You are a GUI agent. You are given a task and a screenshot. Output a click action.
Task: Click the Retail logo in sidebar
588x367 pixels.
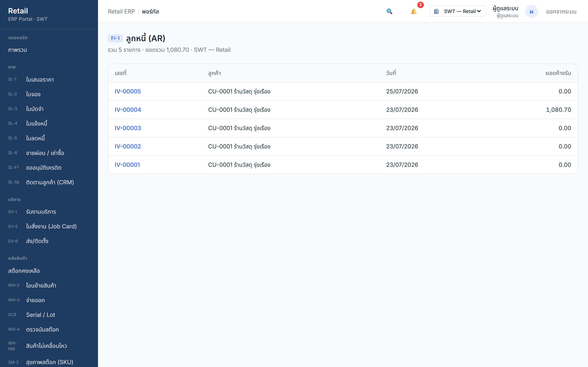(18, 11)
